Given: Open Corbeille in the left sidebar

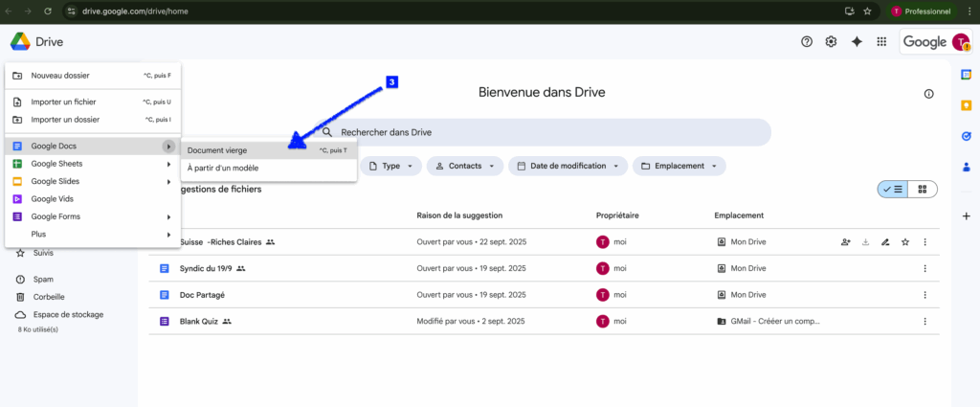Looking at the screenshot, I should [49, 297].
